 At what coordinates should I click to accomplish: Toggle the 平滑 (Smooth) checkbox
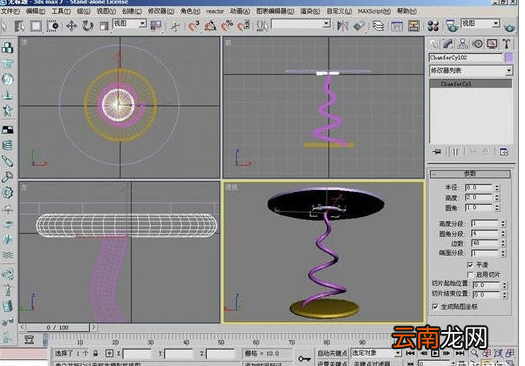[x=470, y=265]
